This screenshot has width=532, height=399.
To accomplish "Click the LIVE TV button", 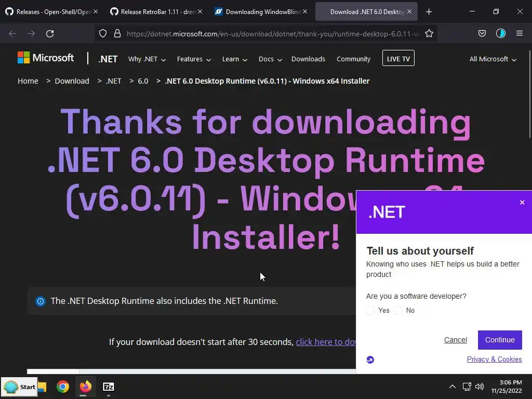I will point(398,58).
